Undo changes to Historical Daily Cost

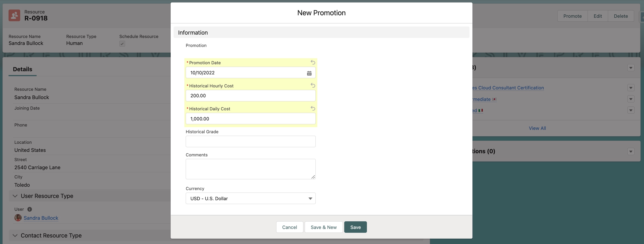click(x=313, y=108)
